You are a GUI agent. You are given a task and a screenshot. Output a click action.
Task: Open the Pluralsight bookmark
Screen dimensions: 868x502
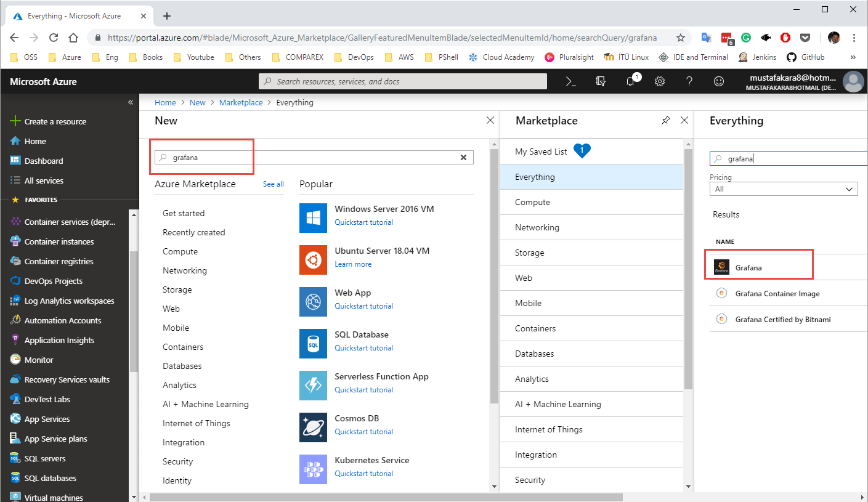tap(569, 57)
